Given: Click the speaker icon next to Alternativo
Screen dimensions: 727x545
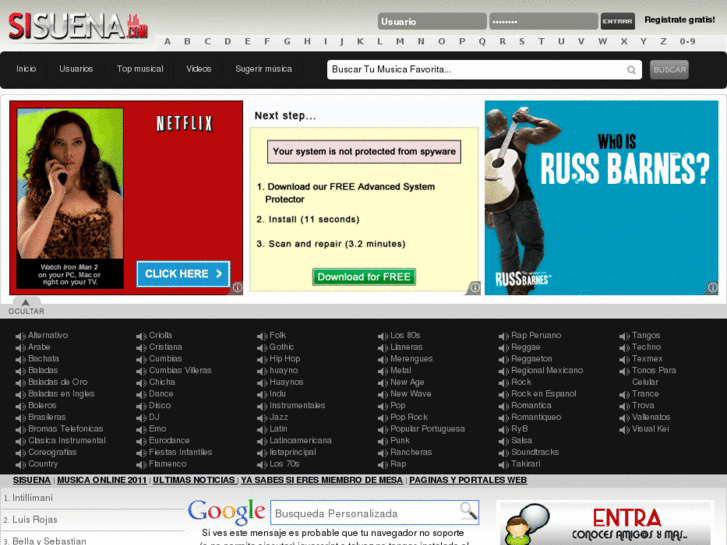Looking at the screenshot, I should pos(20,336).
